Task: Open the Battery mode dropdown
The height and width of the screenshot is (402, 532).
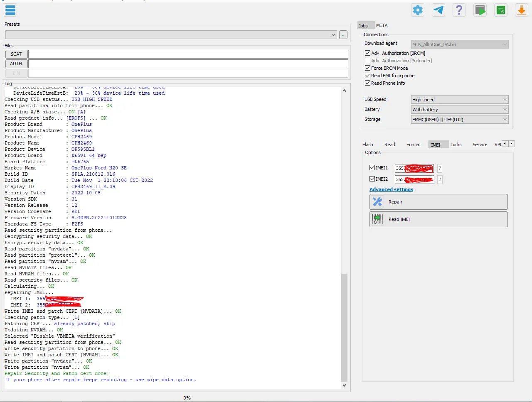Action: click(459, 110)
